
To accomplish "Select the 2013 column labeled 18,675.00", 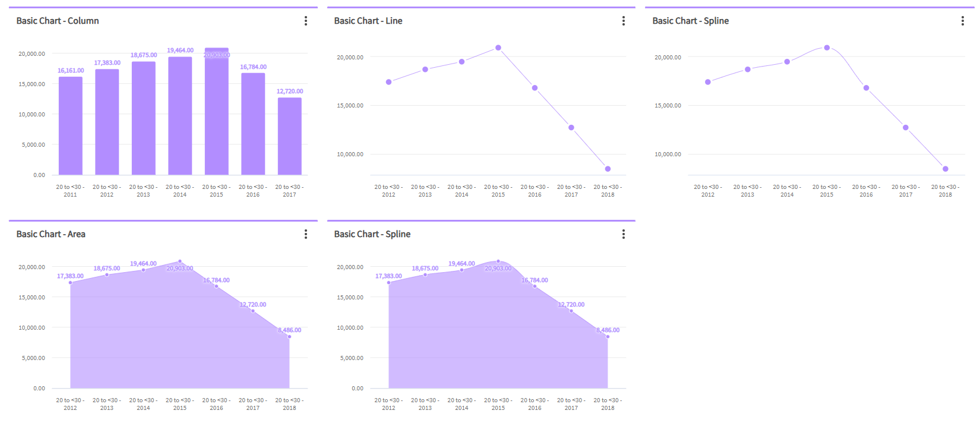I will pos(143,119).
